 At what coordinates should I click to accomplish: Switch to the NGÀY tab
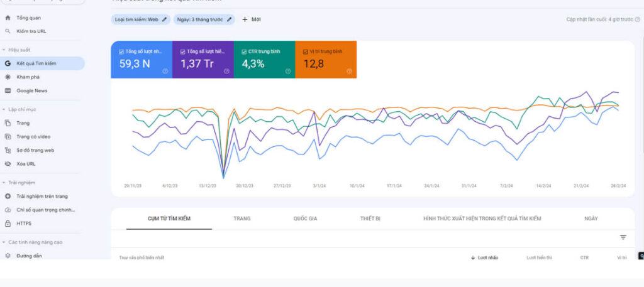(x=591, y=219)
